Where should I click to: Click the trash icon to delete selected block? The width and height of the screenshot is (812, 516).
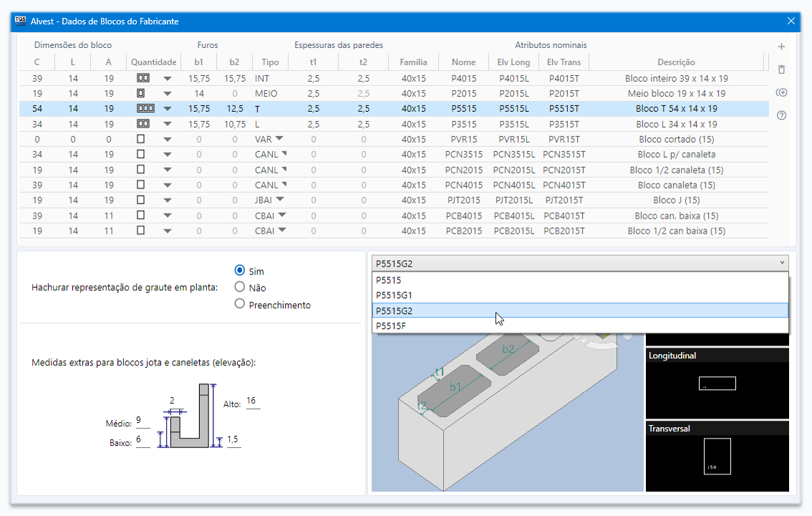click(x=781, y=70)
